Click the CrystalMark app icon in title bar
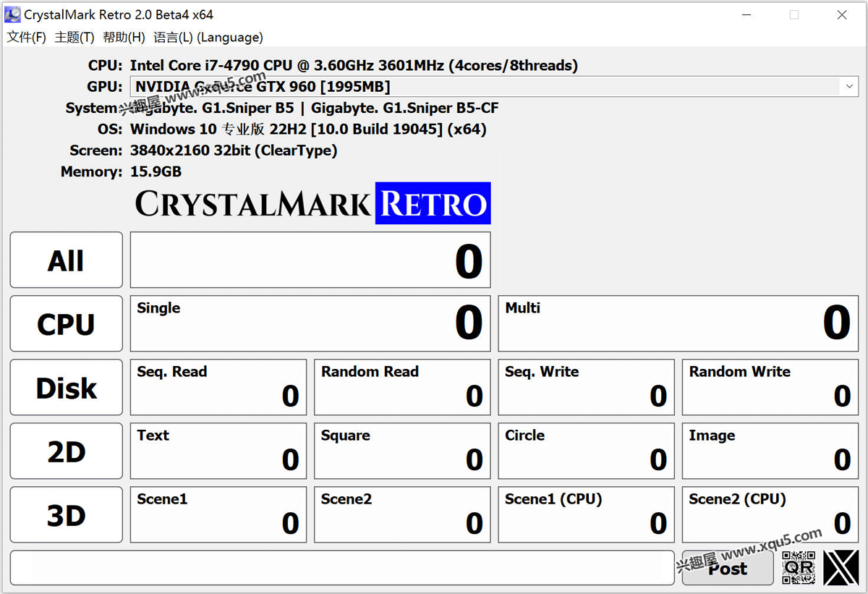This screenshot has height=594, width=868. (x=12, y=14)
